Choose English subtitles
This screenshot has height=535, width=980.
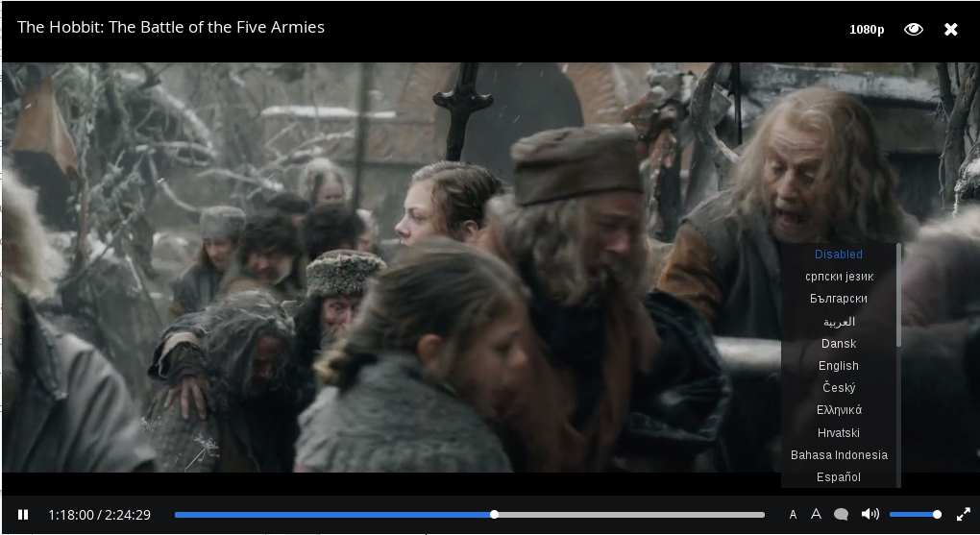tap(838, 366)
